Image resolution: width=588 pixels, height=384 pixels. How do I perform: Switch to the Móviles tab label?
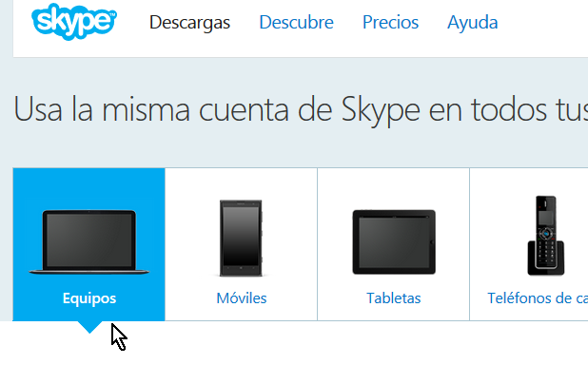[x=242, y=298]
